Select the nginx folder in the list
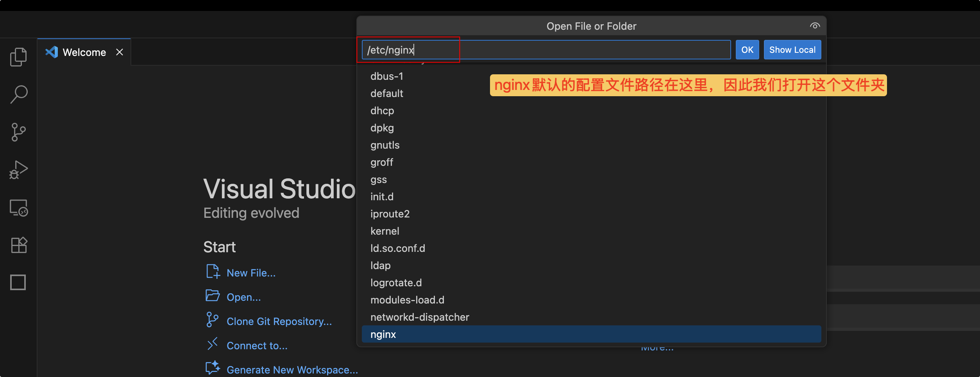This screenshot has width=980, height=377. (x=383, y=334)
